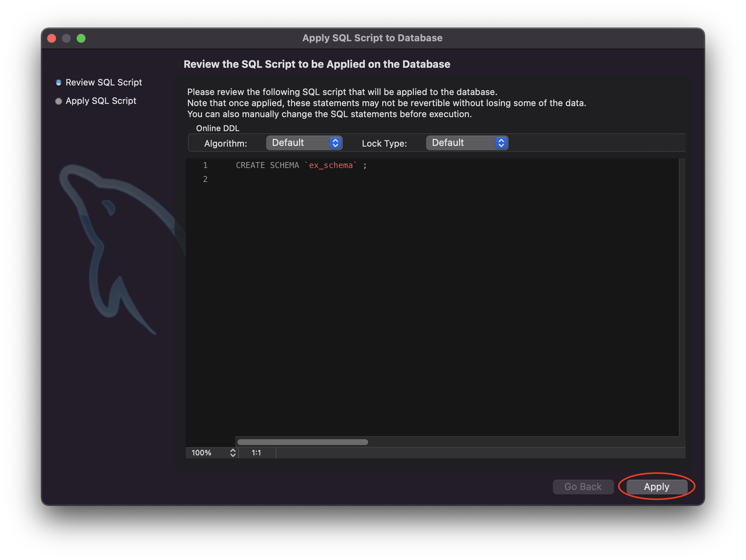Click the green zoom window button

(81, 38)
